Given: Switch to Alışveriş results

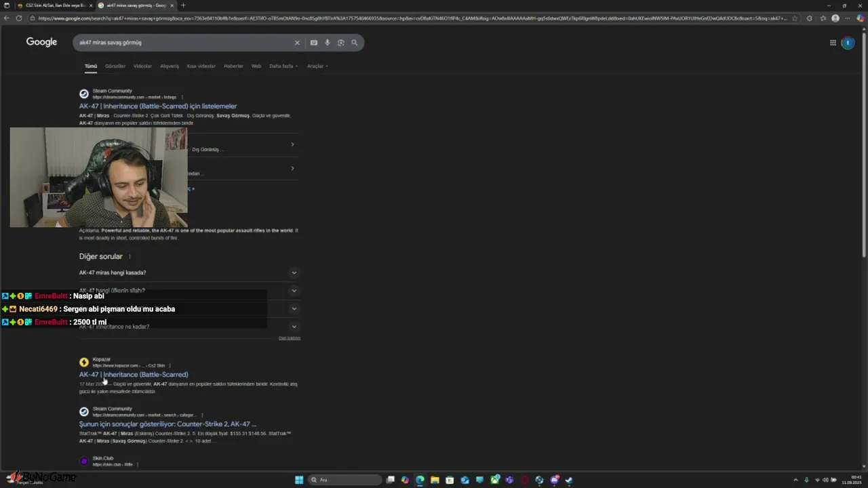Looking at the screenshot, I should point(170,66).
